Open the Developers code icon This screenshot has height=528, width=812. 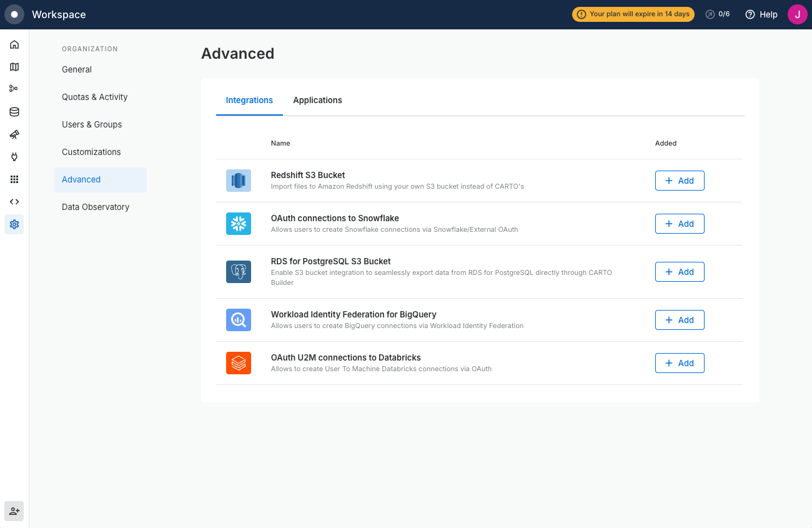coord(14,202)
